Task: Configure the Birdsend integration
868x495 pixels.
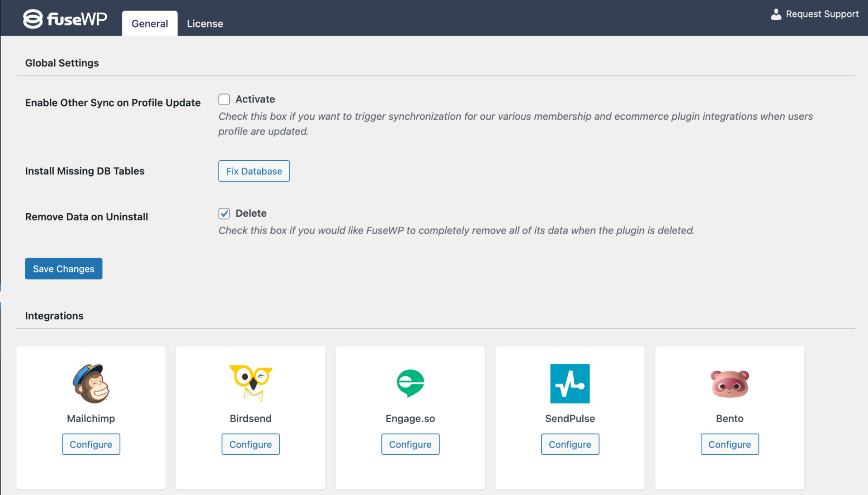Action: click(250, 444)
